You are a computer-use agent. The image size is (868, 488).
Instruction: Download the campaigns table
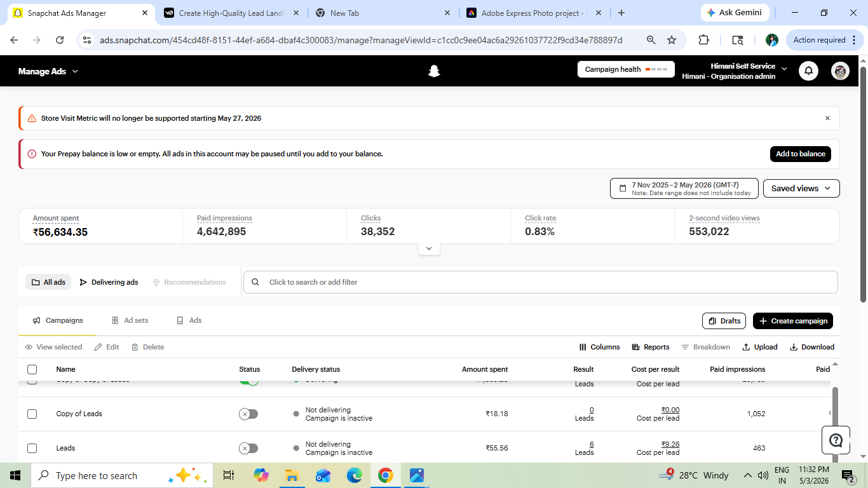point(812,347)
